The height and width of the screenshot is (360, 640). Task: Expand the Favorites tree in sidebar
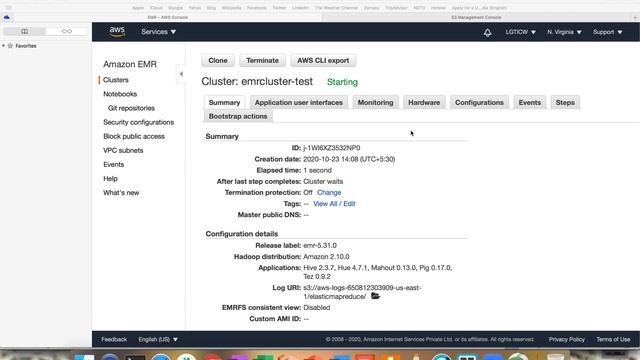(x=4, y=46)
